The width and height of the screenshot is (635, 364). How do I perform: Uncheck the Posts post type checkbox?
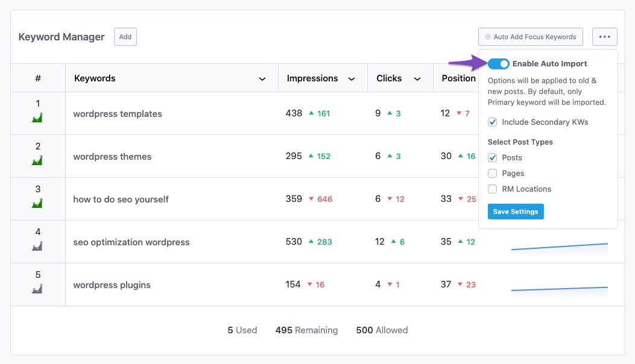click(x=493, y=158)
